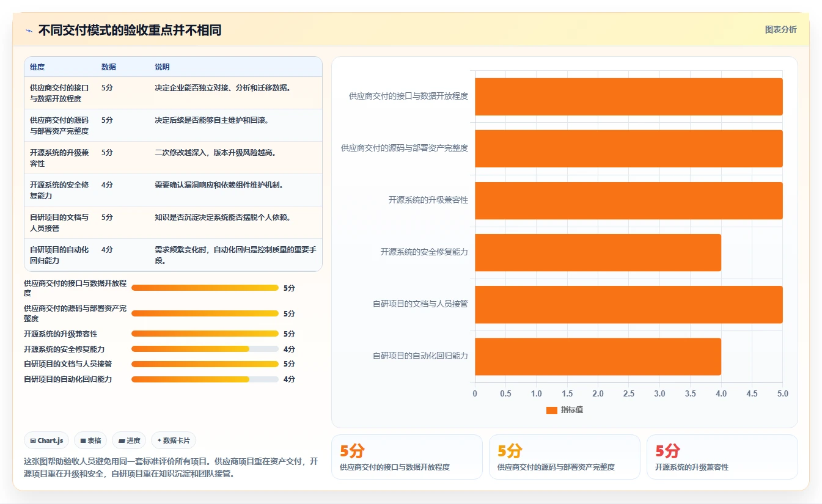This screenshot has height=504, width=822.
Task: Select the 数据卡片 tag chip
Action: click(x=174, y=440)
